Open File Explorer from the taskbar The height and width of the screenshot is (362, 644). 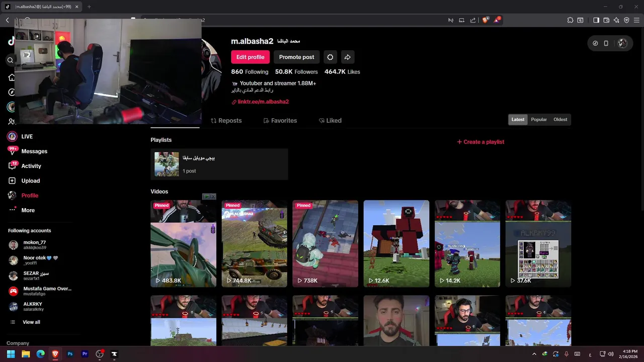(x=26, y=354)
